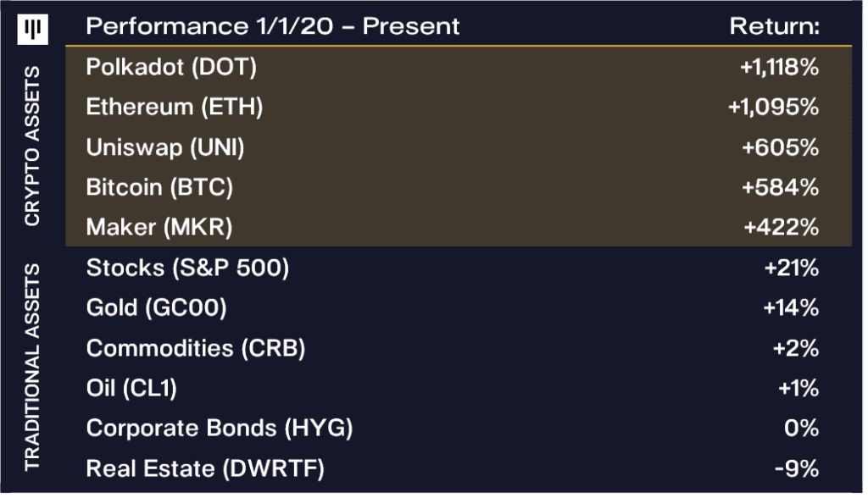Viewport: 868px width, 498px height.
Task: Click Ethereum's +1,095% return value
Action: click(x=773, y=108)
